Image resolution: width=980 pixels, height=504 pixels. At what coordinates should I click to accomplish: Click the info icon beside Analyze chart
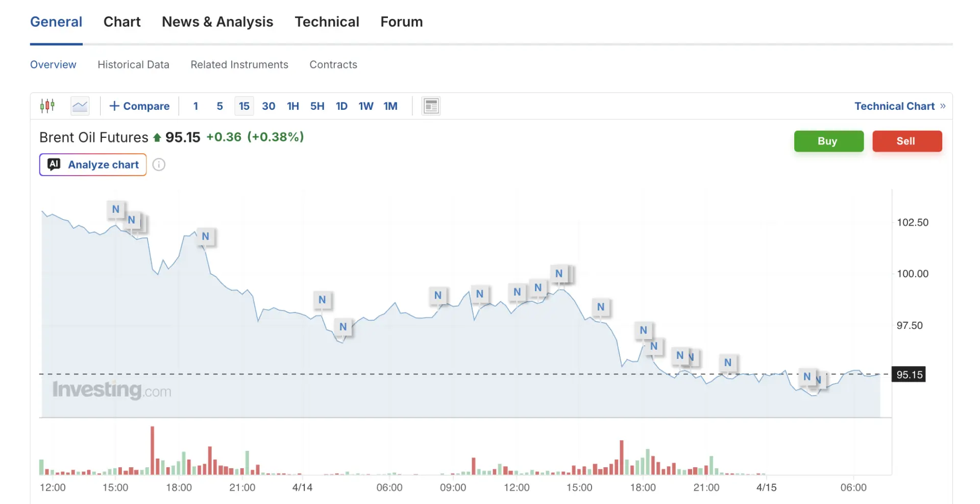(159, 164)
